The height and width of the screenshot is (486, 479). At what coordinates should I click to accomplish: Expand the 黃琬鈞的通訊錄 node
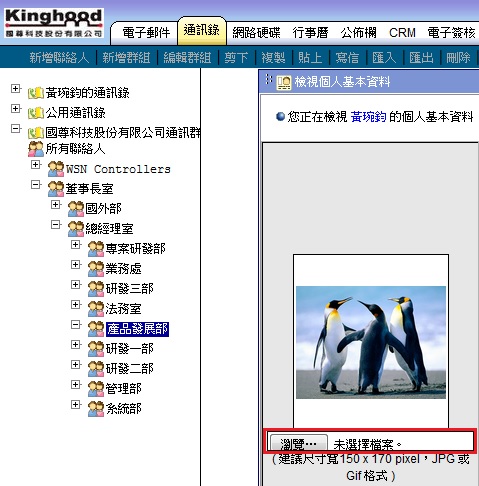(x=16, y=89)
